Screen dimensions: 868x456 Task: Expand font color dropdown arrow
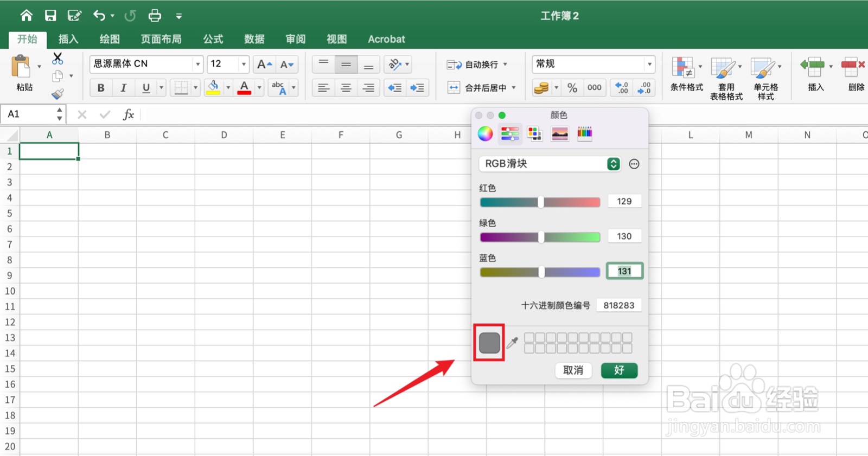pos(259,87)
